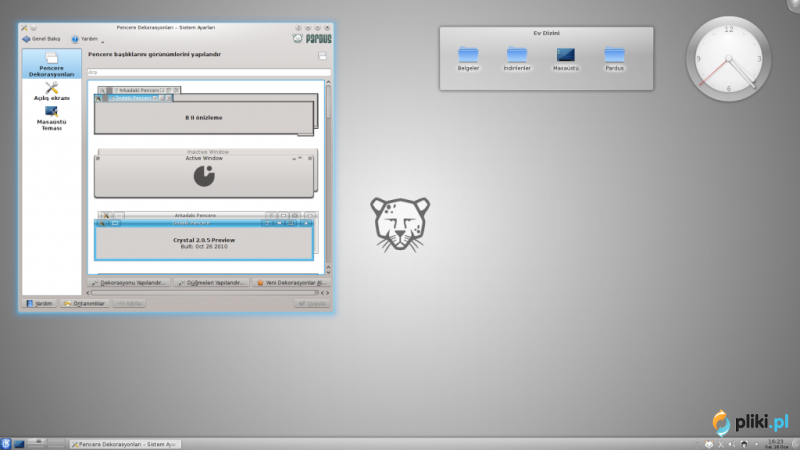Click the virtual desktop pager in taskbar
This screenshot has height=450, width=800.
click(x=46, y=444)
